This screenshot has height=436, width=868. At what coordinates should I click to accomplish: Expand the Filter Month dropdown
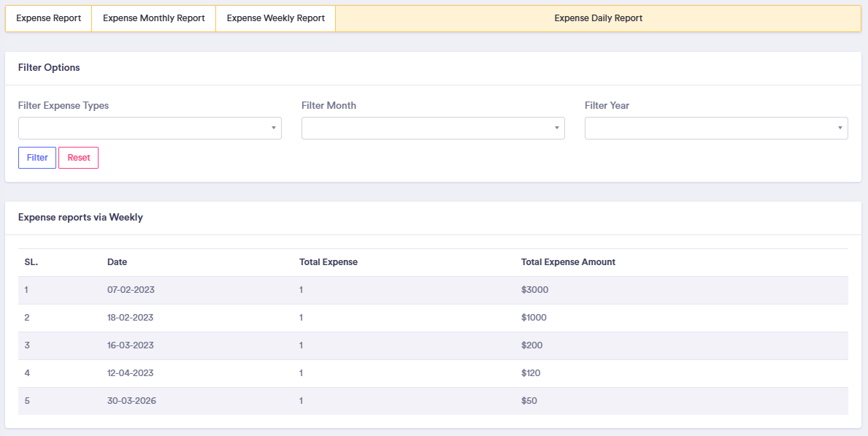click(433, 128)
